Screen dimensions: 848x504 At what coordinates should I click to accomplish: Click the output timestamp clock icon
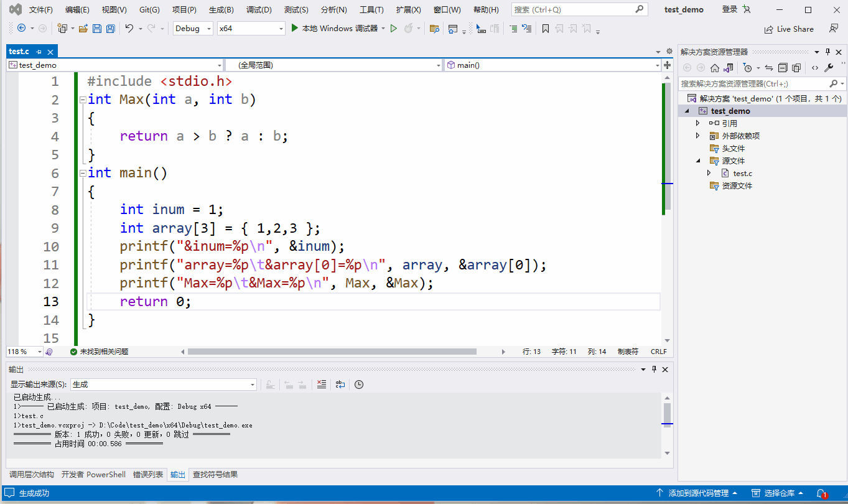coord(359,385)
